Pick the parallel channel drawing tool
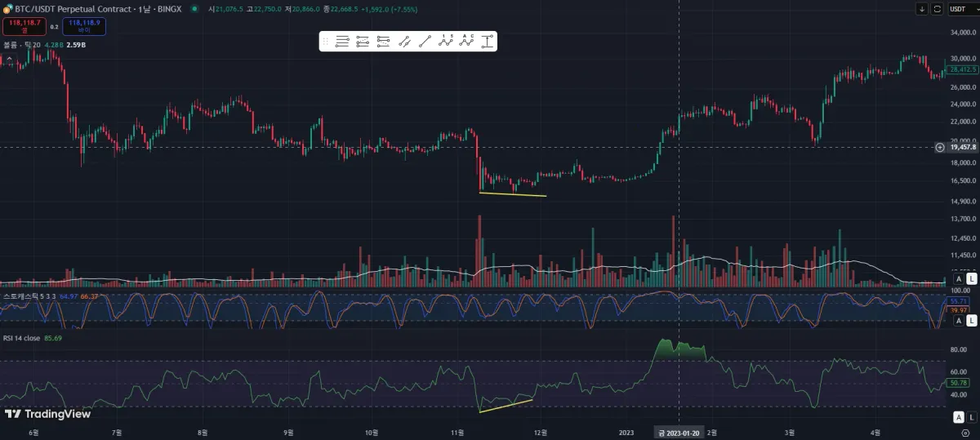Screen dimensions: 980x440 404,41
